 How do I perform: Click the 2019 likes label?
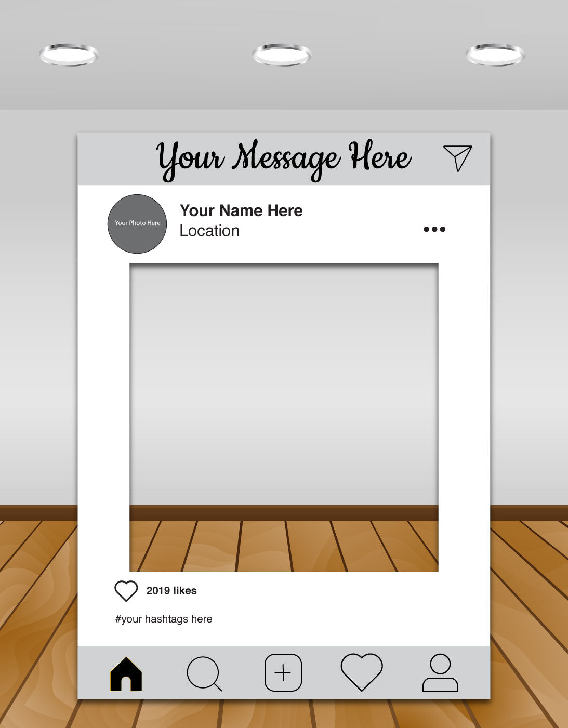coord(171,590)
